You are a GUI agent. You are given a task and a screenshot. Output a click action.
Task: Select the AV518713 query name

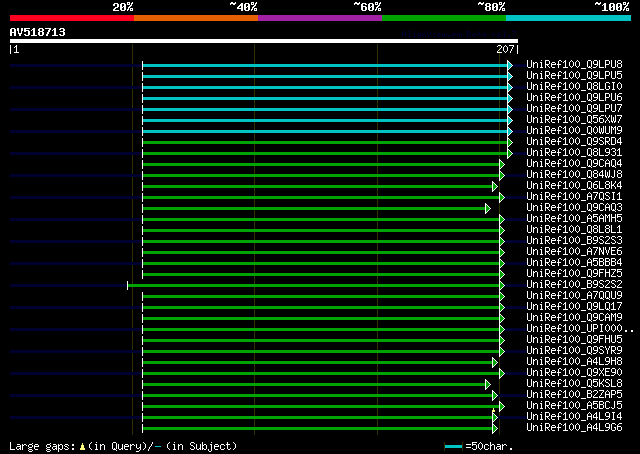point(38,32)
